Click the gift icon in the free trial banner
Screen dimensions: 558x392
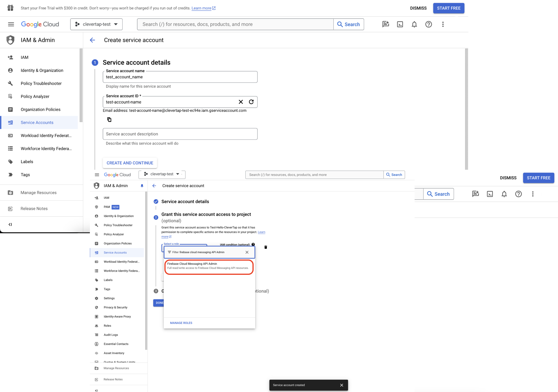[10, 8]
